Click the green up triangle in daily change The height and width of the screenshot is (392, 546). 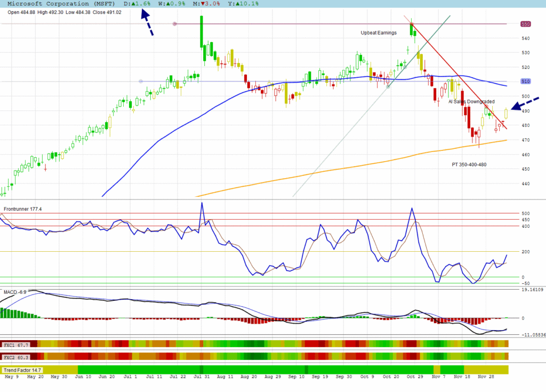point(134,4)
